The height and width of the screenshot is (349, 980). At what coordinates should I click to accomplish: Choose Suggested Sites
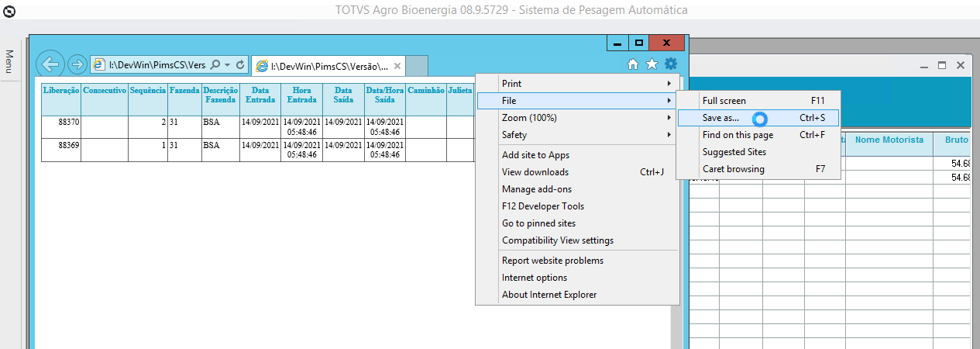click(758, 152)
